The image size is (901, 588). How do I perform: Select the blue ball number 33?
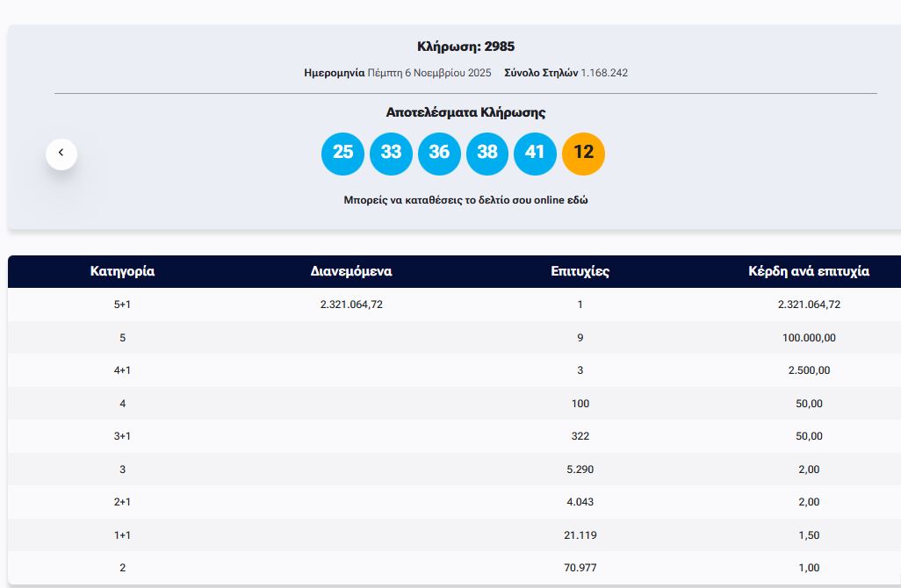[391, 153]
